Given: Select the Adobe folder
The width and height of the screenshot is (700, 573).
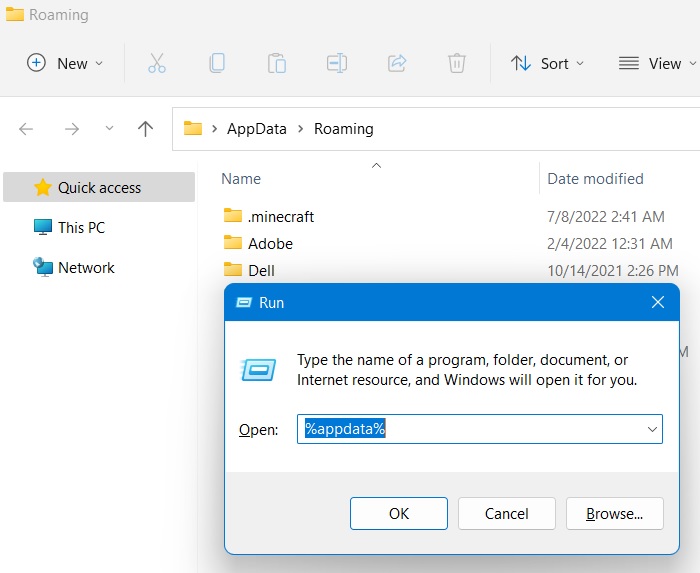Looking at the screenshot, I should 270,244.
